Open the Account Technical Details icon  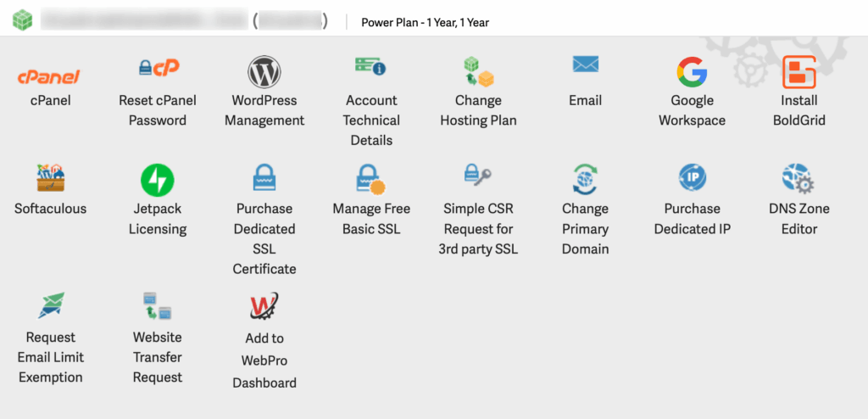[x=370, y=66]
